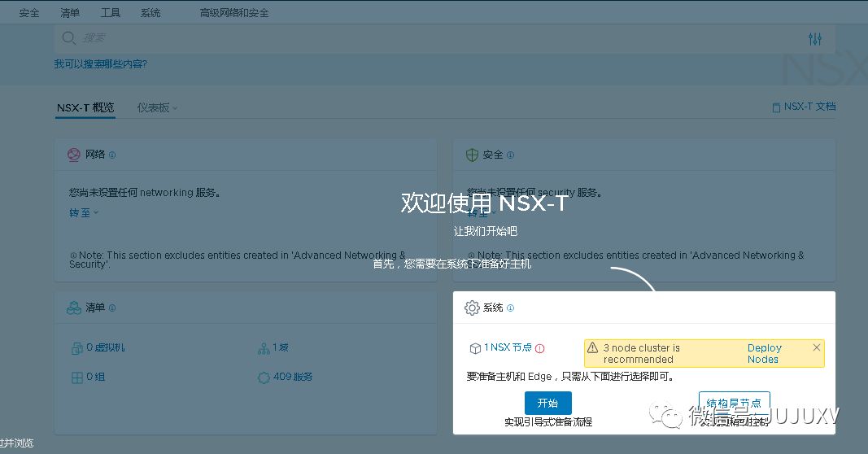Click the services gear icon
The image size is (868, 454).
pyautogui.click(x=264, y=378)
